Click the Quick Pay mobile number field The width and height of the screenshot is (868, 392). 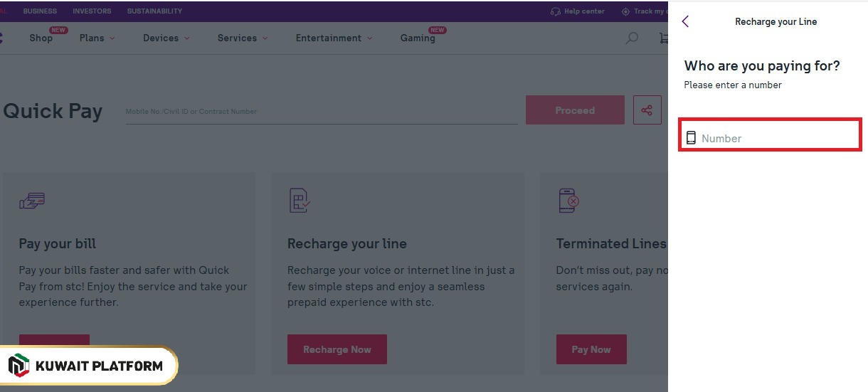[321, 112]
